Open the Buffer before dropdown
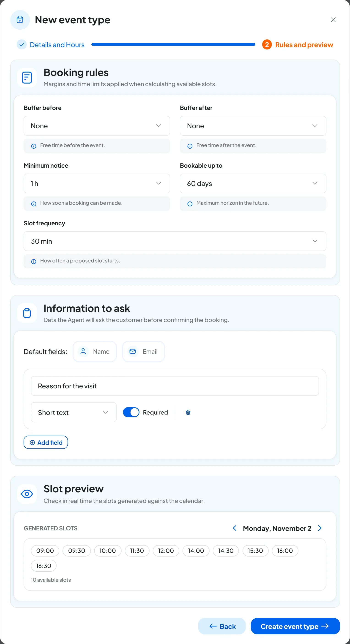This screenshot has width=350, height=644. point(97,126)
